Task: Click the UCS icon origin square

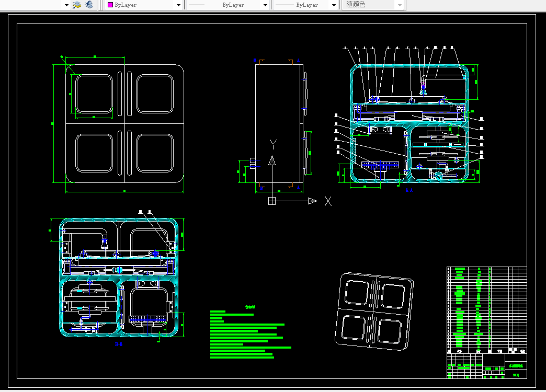Action: pyautogui.click(x=272, y=201)
